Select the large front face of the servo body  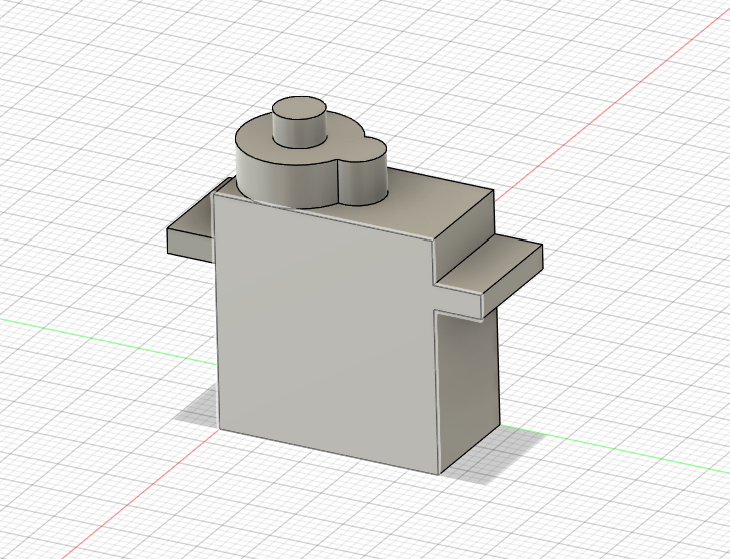[326, 335]
